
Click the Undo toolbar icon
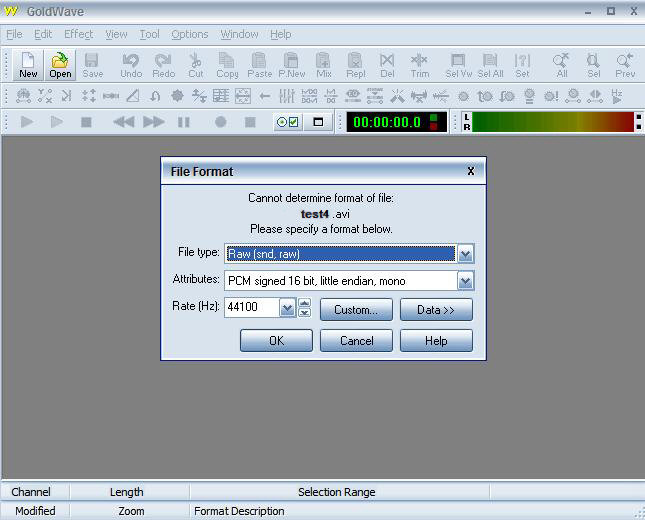pyautogui.click(x=131, y=65)
